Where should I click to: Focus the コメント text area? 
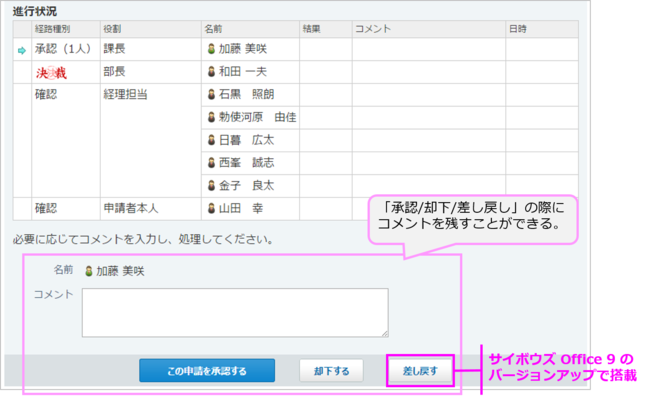235,313
